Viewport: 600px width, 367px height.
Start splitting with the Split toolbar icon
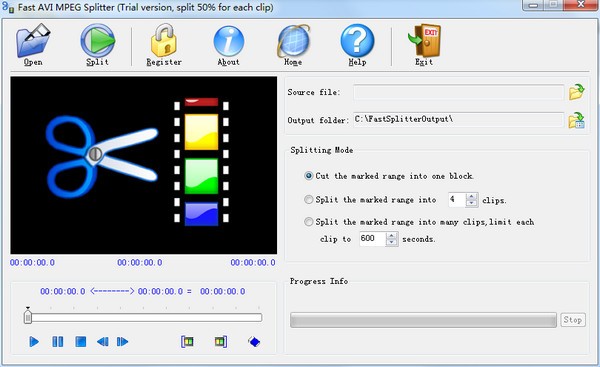pyautogui.click(x=97, y=44)
